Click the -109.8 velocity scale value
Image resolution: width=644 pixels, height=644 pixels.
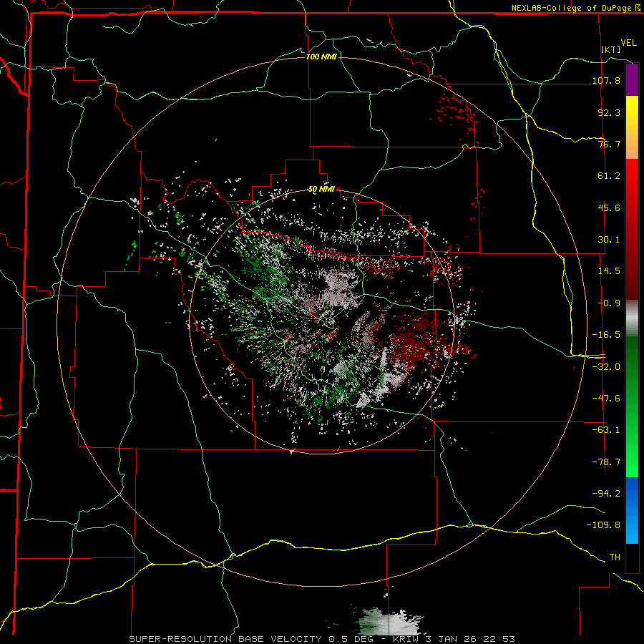tap(604, 525)
